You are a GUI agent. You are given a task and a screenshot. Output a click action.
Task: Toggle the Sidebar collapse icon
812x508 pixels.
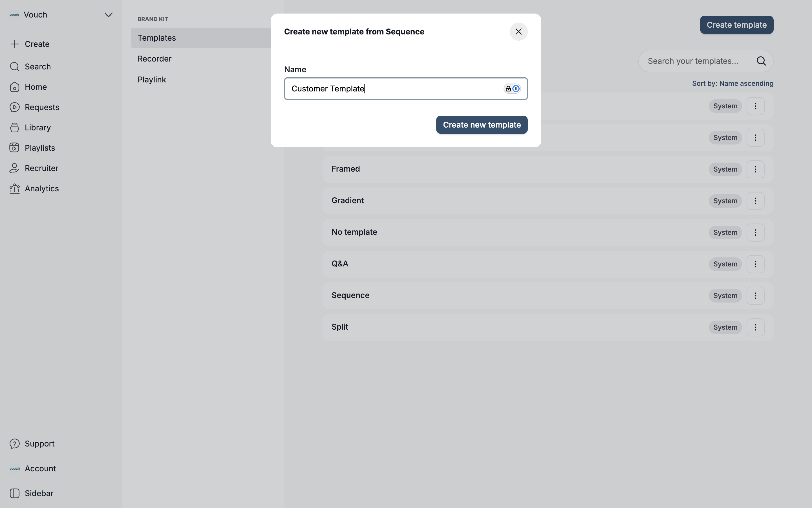coord(14,493)
